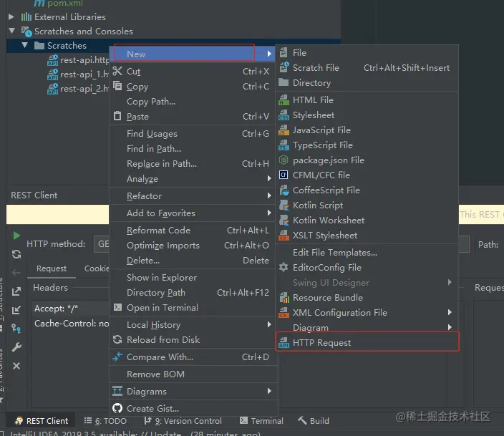
Task: Click the CFML/CFC file icon
Action: (x=283, y=175)
